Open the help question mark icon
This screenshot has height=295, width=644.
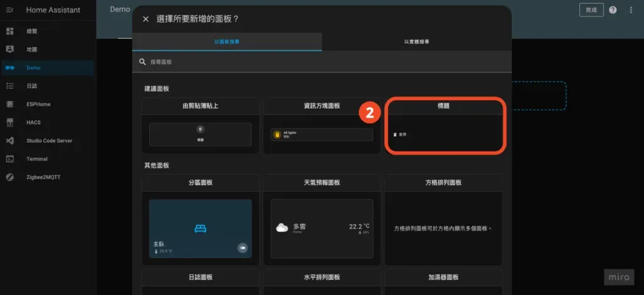[613, 10]
